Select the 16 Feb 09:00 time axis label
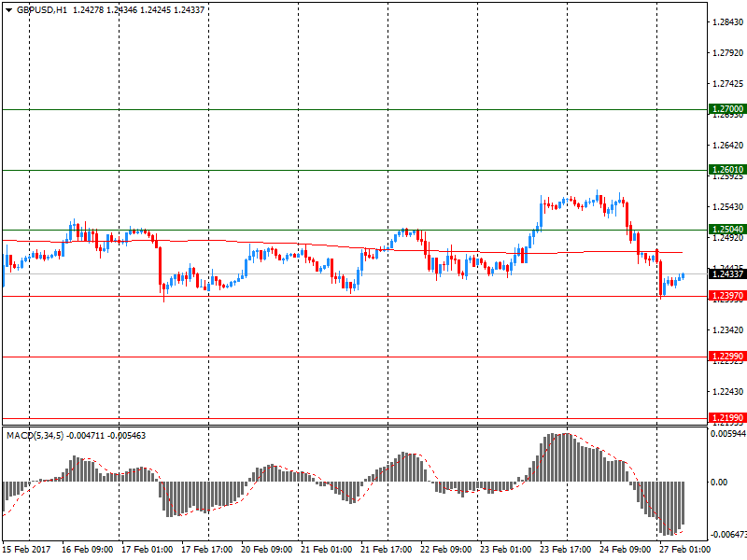Viewport: 747px width, 560px height. [x=87, y=550]
